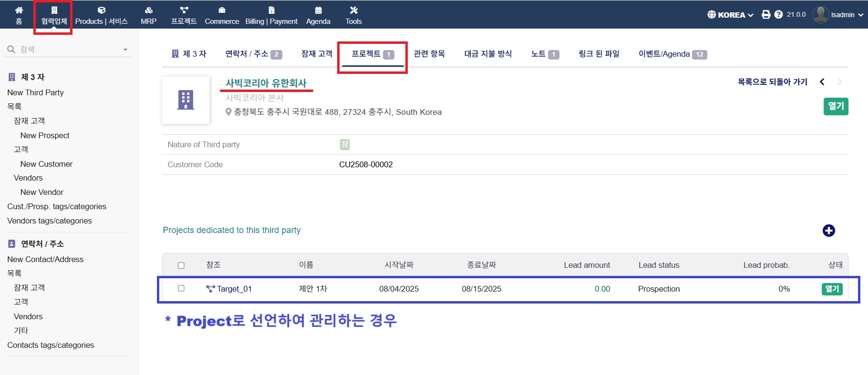
Task: Click the Home icon in top bar
Action: point(19,10)
